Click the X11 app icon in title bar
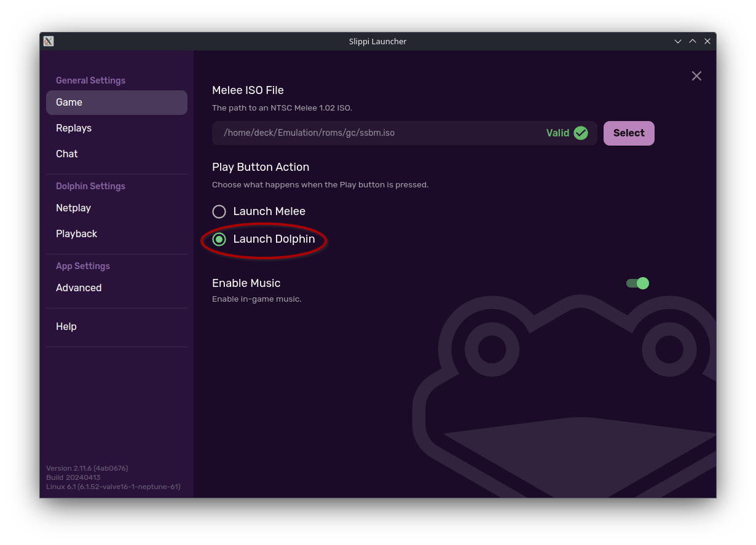The width and height of the screenshot is (756, 545). click(49, 41)
